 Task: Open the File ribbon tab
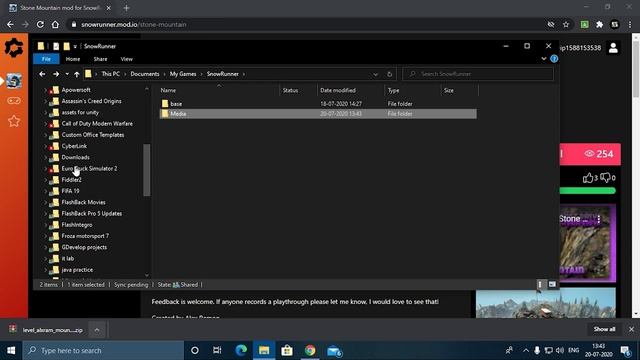click(x=46, y=59)
